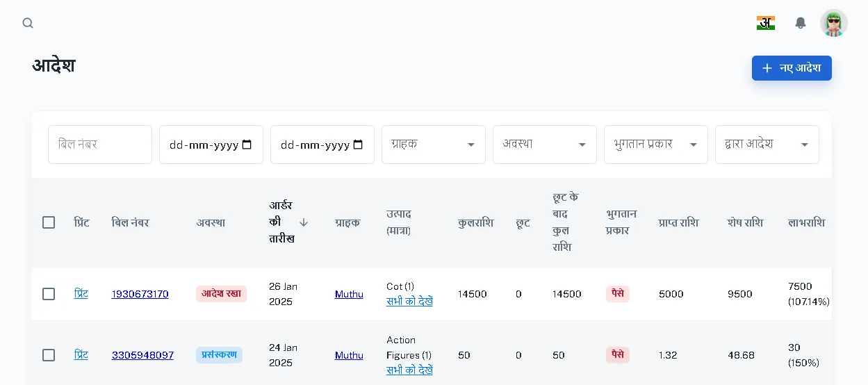Click date cell 26 Jan 2025
This screenshot has width=868, height=385.
[x=283, y=294]
